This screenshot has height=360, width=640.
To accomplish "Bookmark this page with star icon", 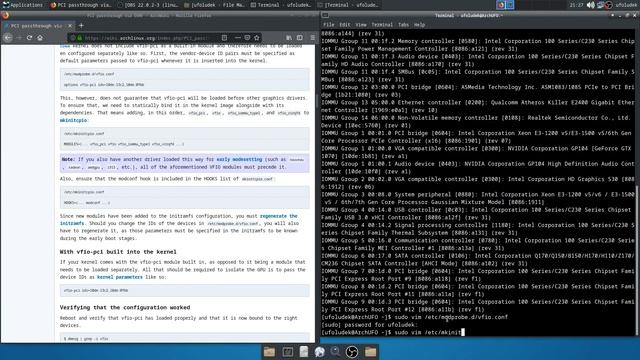I will pyautogui.click(x=257, y=38).
